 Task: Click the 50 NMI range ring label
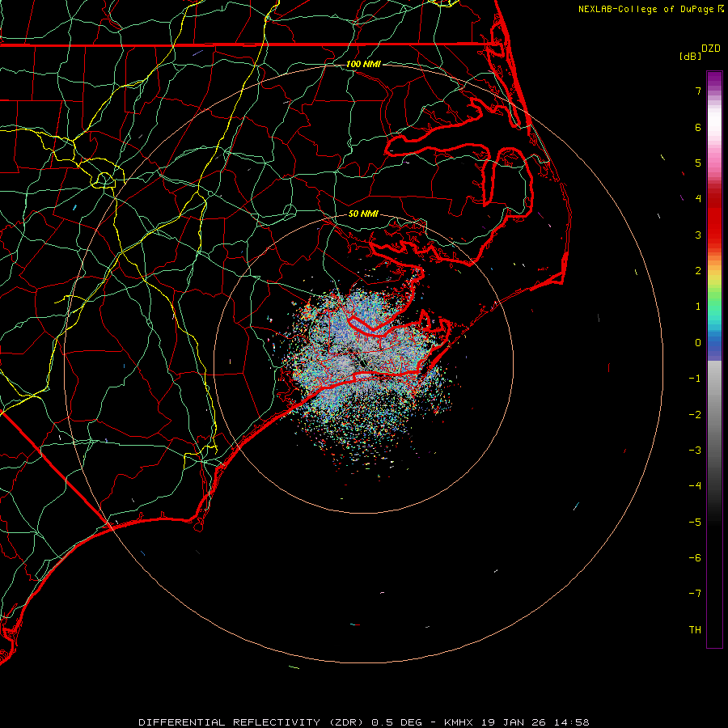[363, 214]
